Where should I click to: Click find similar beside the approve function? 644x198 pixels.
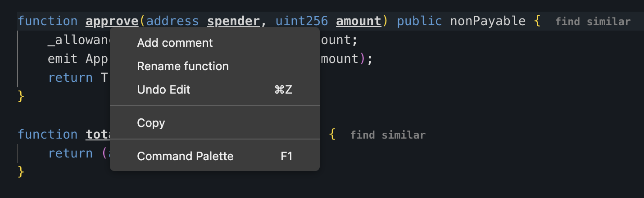click(593, 22)
